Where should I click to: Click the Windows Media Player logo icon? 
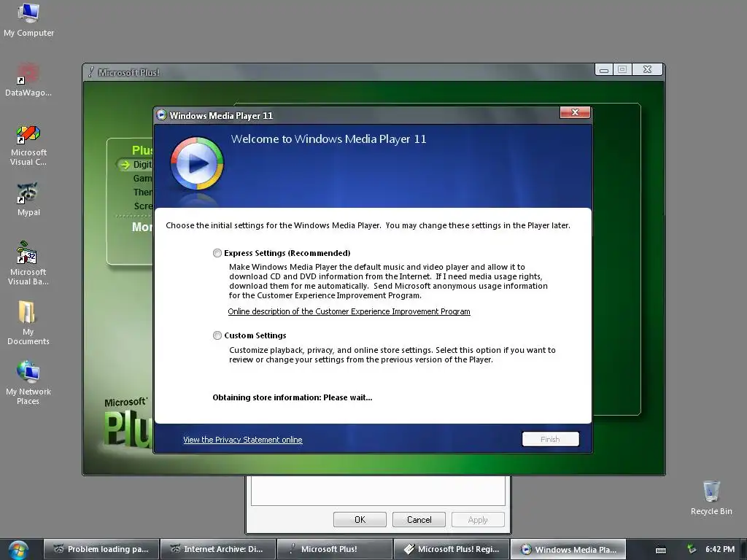click(x=197, y=164)
